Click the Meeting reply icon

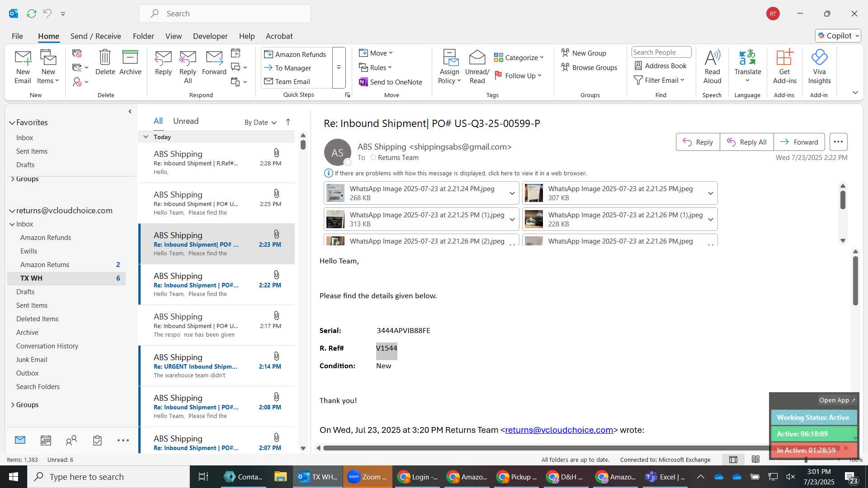pos(236,53)
